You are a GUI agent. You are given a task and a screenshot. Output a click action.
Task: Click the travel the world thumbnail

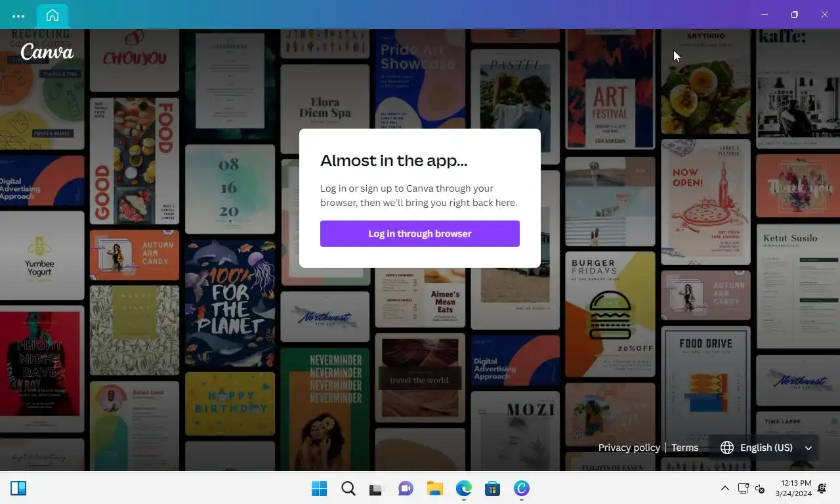(x=420, y=378)
